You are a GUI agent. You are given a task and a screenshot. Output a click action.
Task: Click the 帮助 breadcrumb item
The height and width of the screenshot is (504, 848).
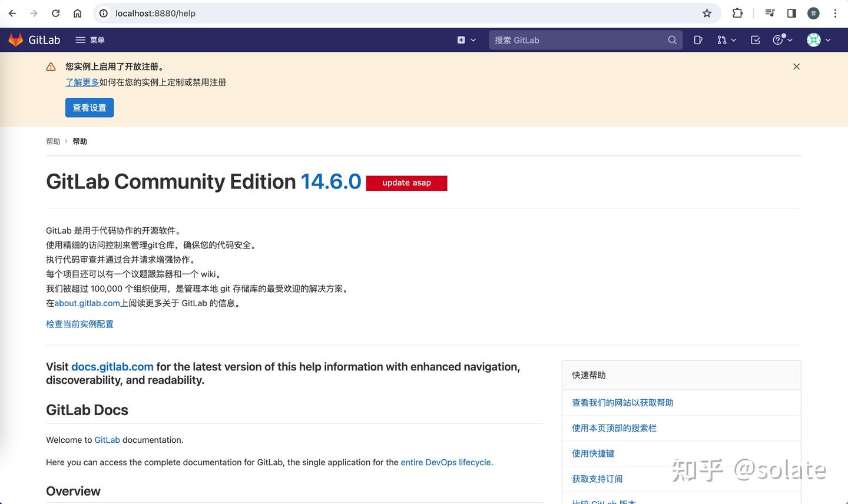tap(53, 141)
